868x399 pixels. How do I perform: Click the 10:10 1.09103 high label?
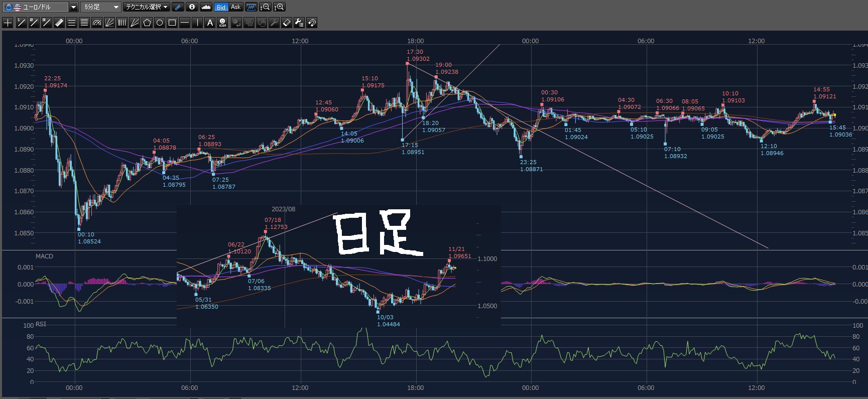(x=733, y=97)
